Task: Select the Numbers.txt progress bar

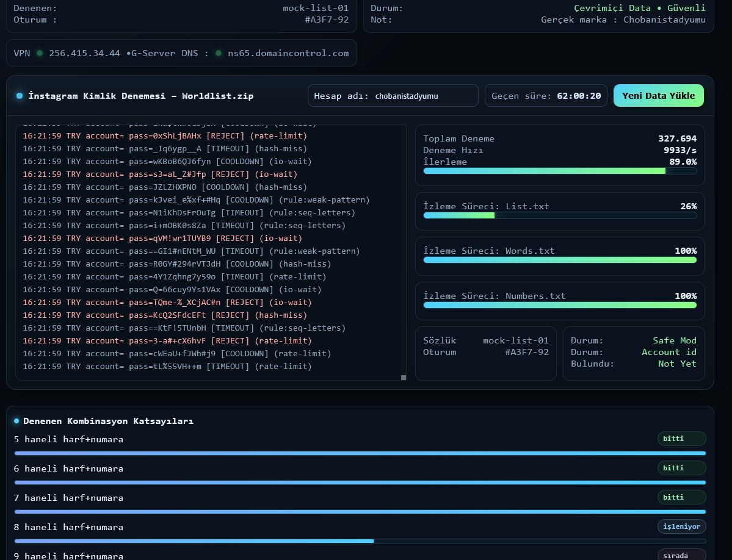Action: pos(559,305)
